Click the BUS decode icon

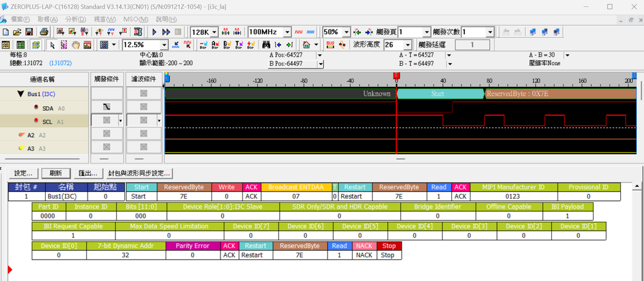coord(331,45)
